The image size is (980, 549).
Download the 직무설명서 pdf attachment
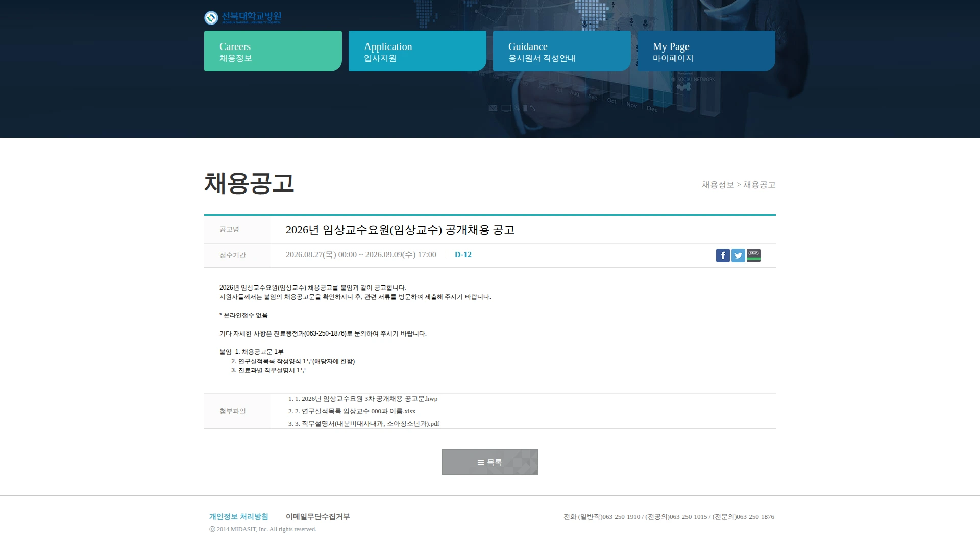[x=364, y=424]
